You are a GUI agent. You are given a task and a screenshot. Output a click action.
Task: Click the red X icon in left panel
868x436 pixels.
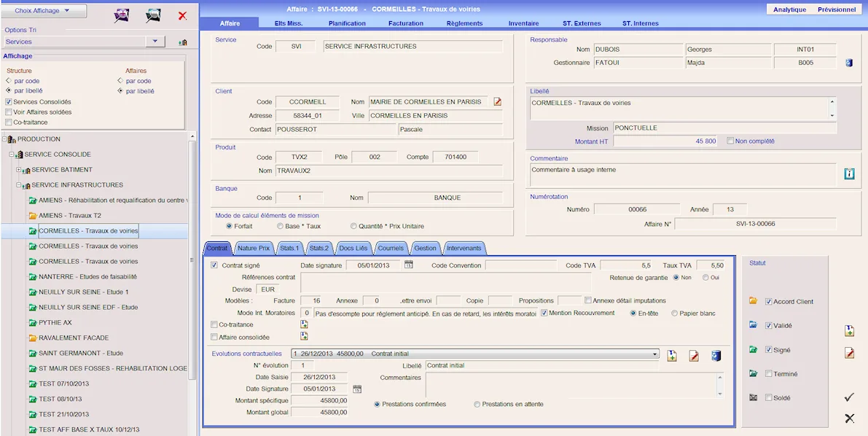(182, 15)
